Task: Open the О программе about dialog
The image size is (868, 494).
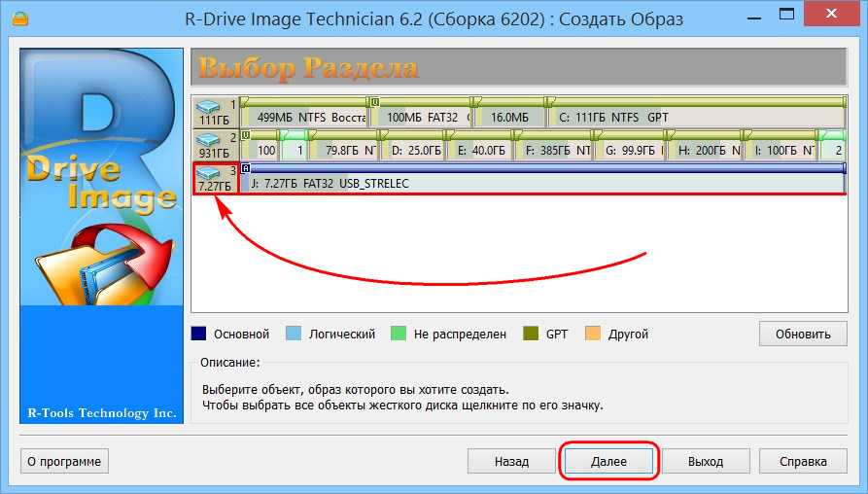Action: (64, 461)
